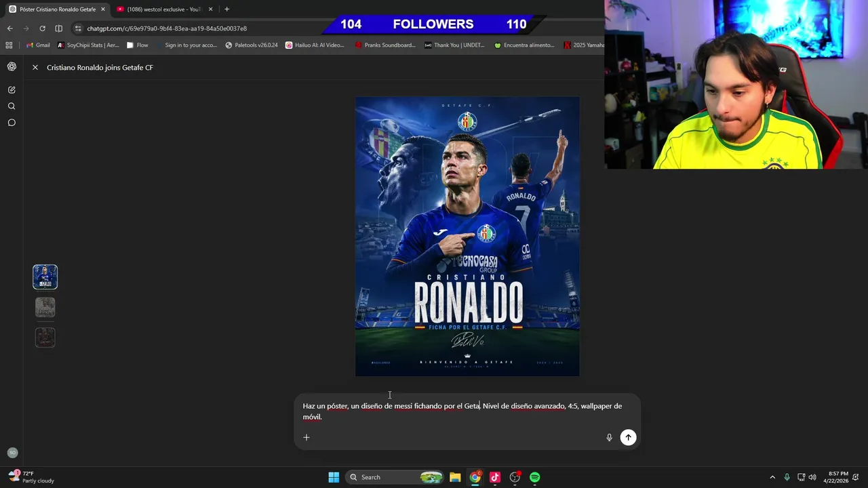Open search chats magnifier in sidebar
Screen dimensions: 868x488
pos(12,106)
